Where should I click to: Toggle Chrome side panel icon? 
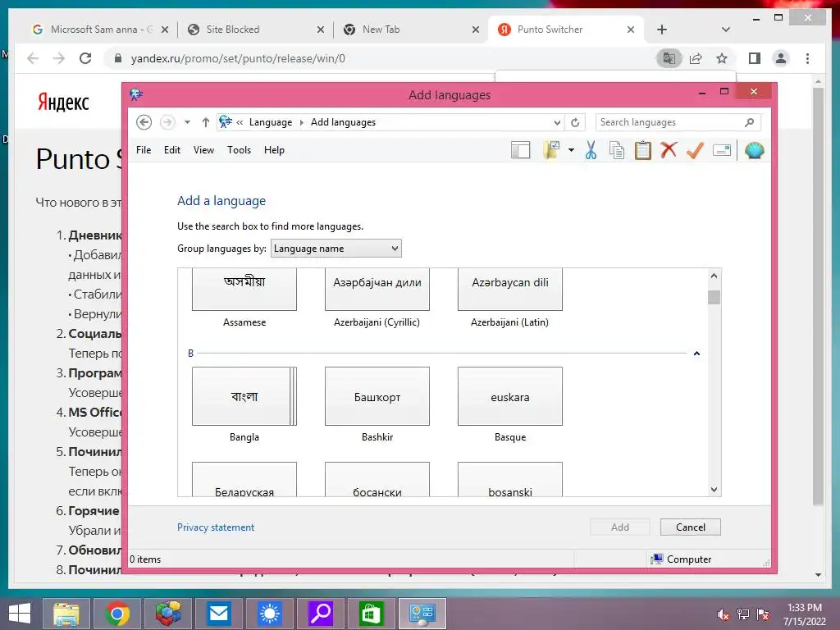pos(755,58)
